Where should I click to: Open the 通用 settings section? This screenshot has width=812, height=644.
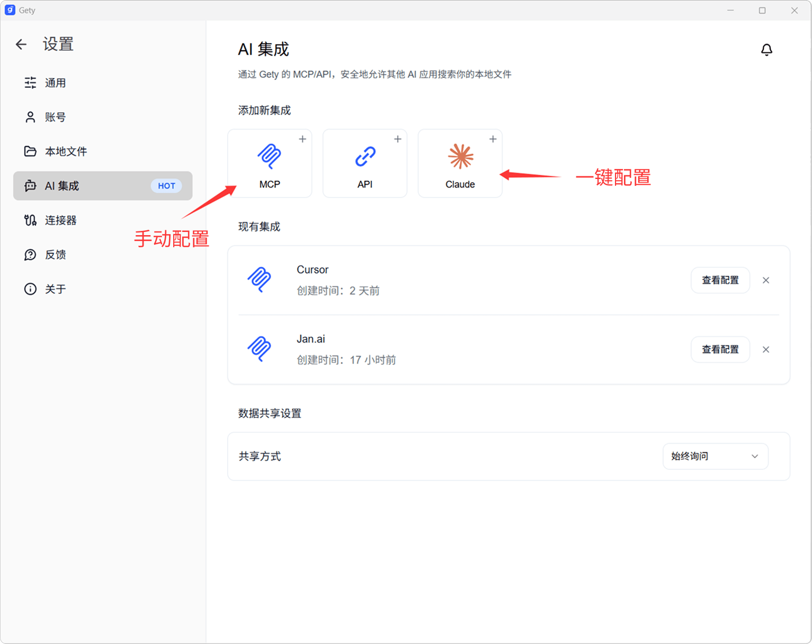[x=55, y=83]
